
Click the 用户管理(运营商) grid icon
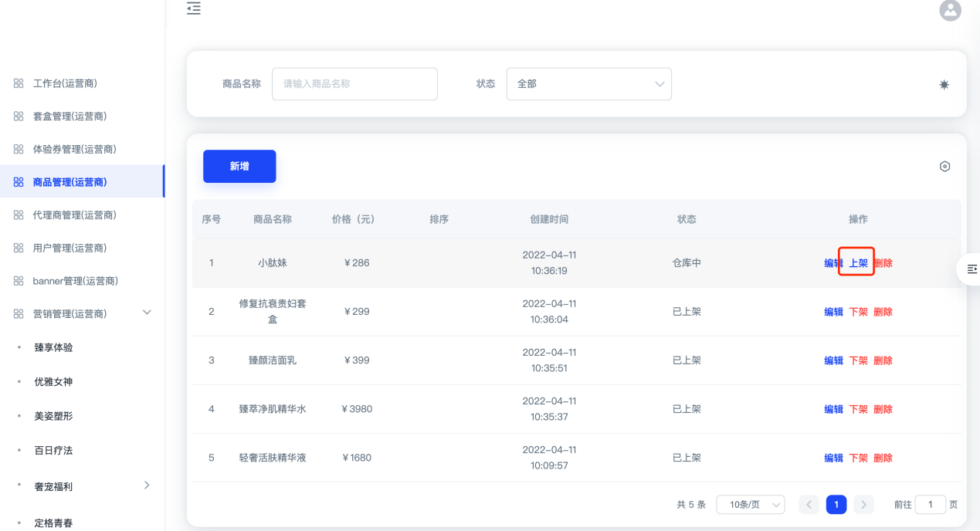[19, 248]
